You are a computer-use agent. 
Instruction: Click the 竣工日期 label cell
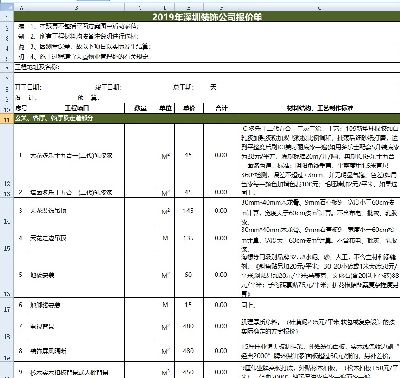[x=108, y=87]
